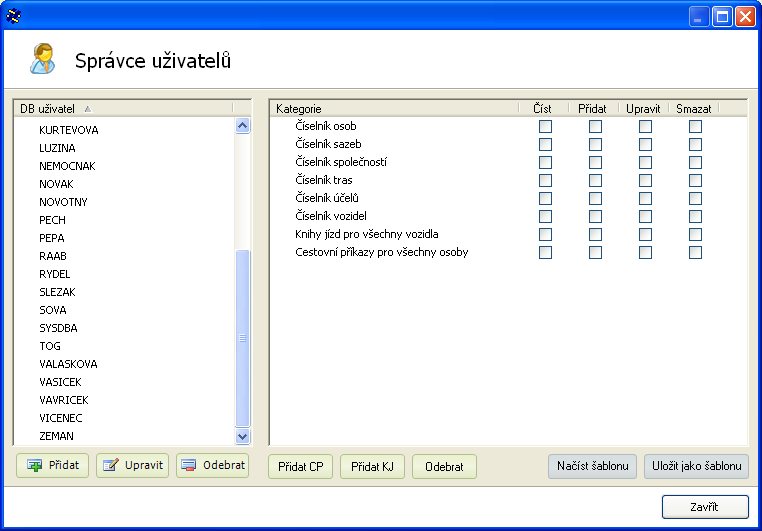
Task: Click the Číst column header
Action: click(543, 109)
